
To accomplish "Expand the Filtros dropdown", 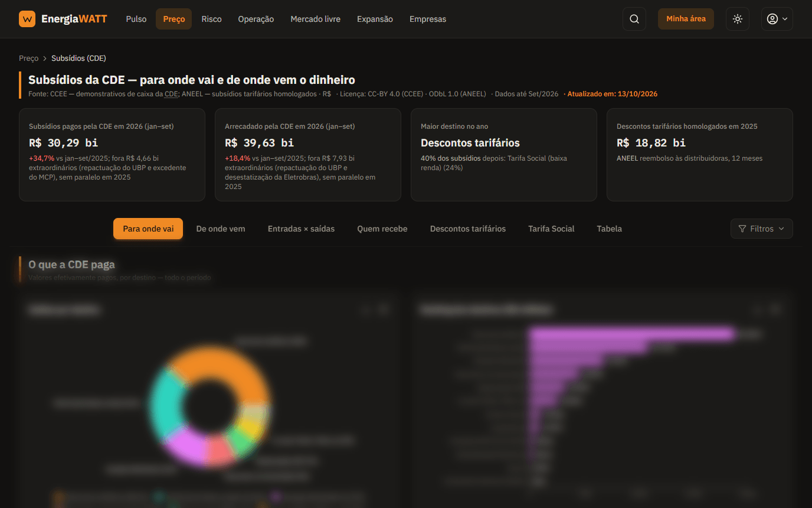I will [762, 229].
